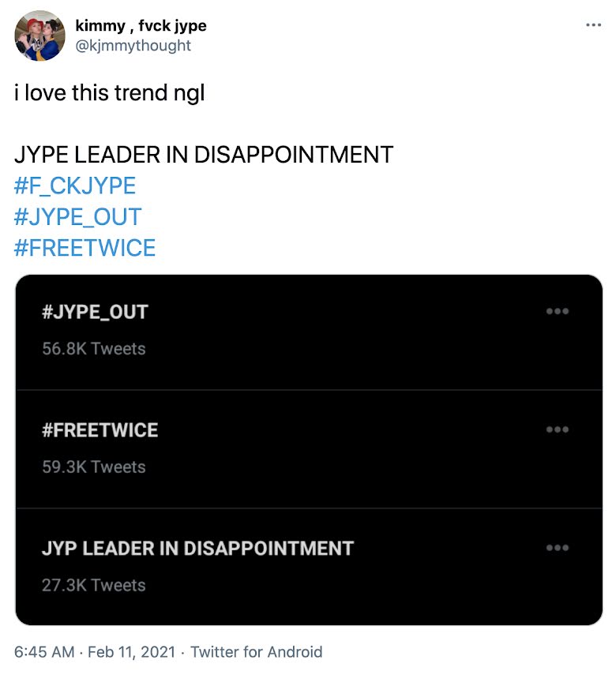Open more options for #FREETWICE trend
Viewport: 616px width, 675px height.
(x=558, y=429)
